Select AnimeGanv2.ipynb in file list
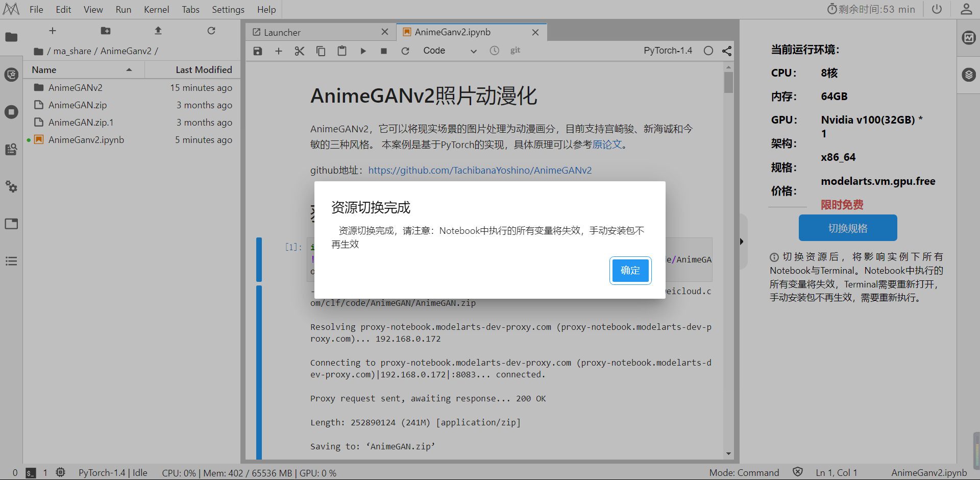Image resolution: width=980 pixels, height=480 pixels. pyautogui.click(x=133, y=140)
